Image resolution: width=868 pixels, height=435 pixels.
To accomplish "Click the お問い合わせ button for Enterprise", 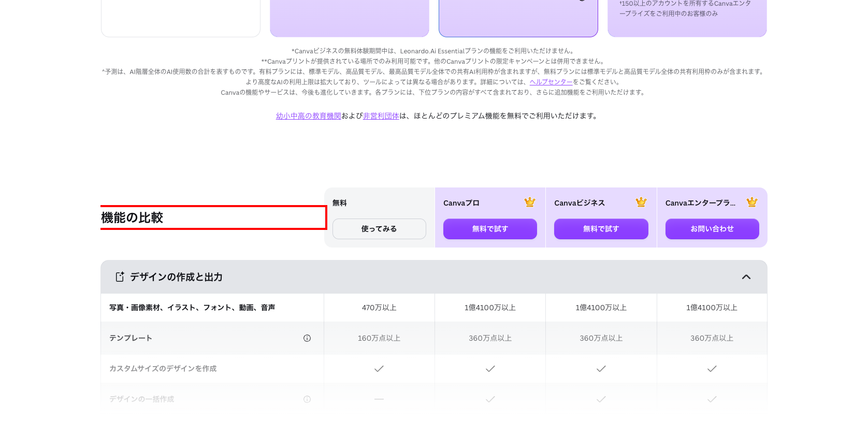I will [x=712, y=229].
